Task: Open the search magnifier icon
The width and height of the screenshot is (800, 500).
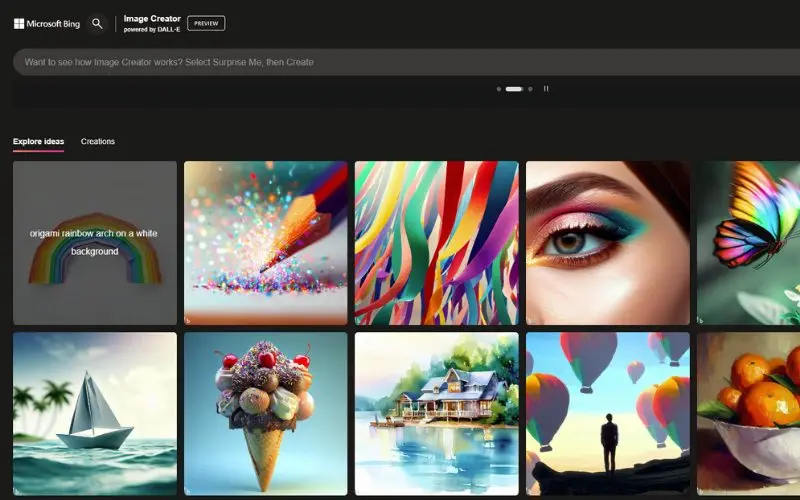Action: [x=97, y=23]
